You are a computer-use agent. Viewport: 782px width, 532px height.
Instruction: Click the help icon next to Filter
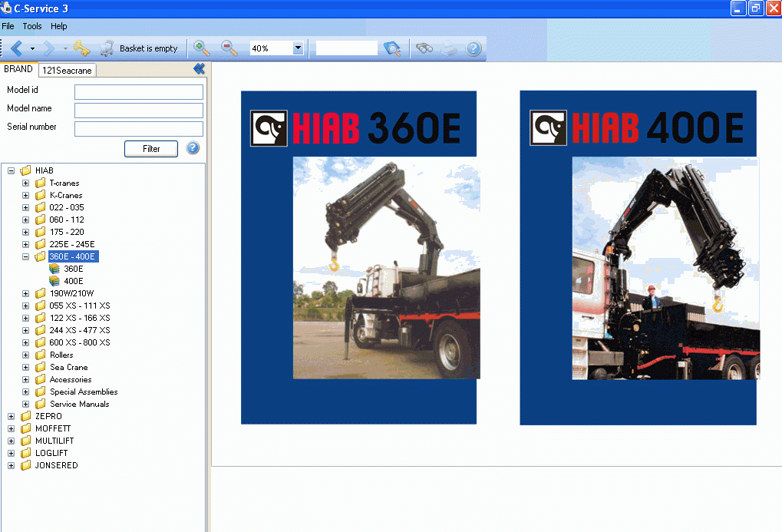click(x=193, y=147)
